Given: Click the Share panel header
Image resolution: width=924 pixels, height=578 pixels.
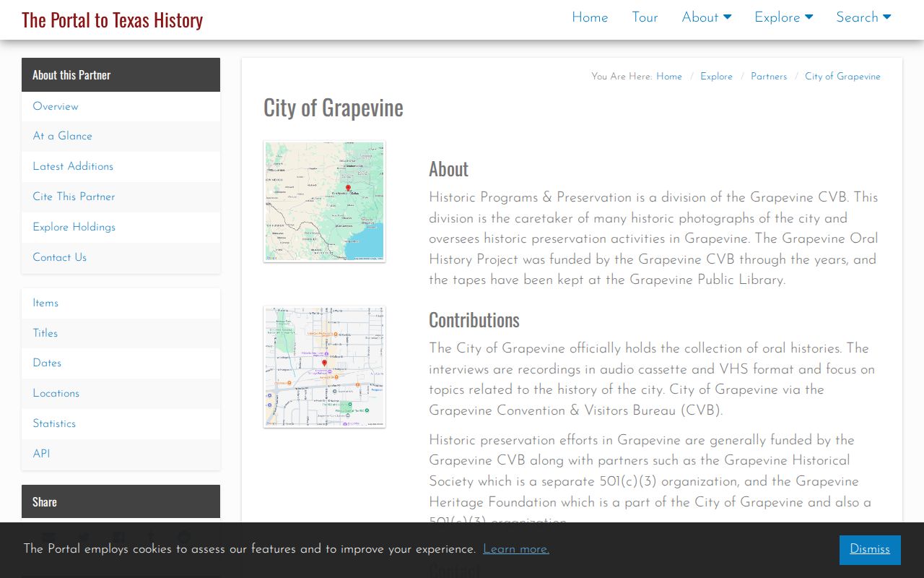Looking at the screenshot, I should click(121, 501).
